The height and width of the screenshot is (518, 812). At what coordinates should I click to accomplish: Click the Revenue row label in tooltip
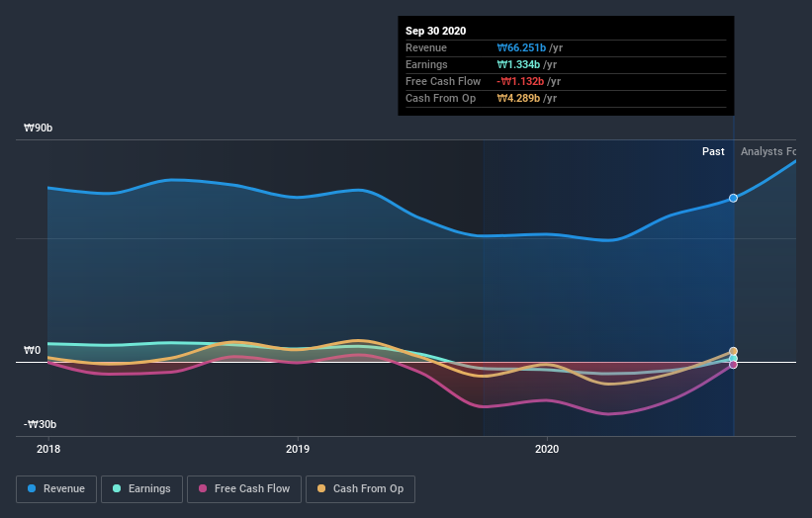tap(425, 47)
